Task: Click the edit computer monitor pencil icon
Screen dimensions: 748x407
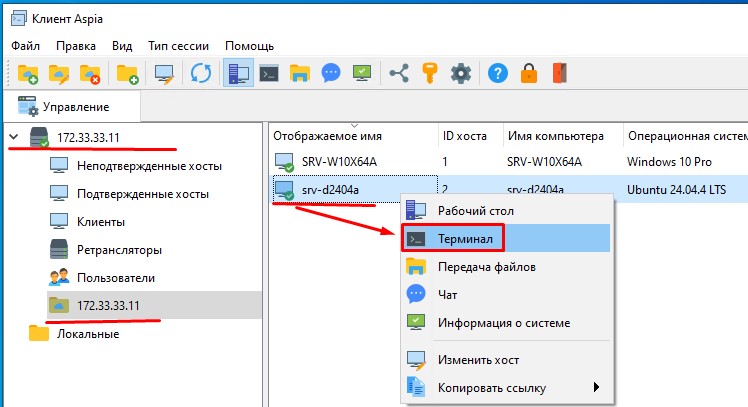Action: [x=164, y=74]
